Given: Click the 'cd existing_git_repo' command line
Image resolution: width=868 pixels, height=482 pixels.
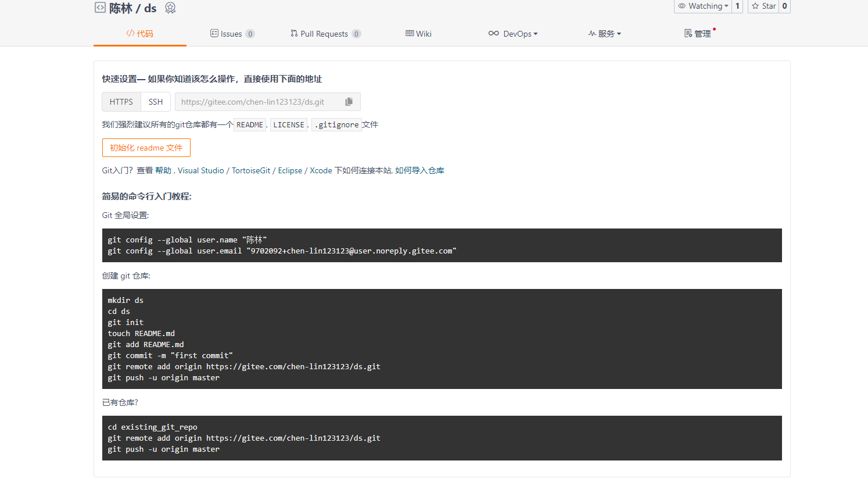Looking at the screenshot, I should pyautogui.click(x=152, y=427).
